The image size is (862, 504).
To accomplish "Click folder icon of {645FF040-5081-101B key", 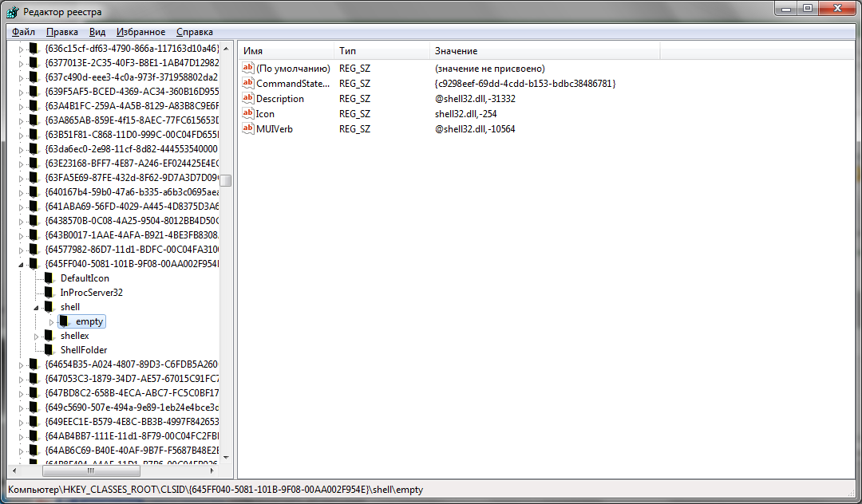I will tap(34, 263).
